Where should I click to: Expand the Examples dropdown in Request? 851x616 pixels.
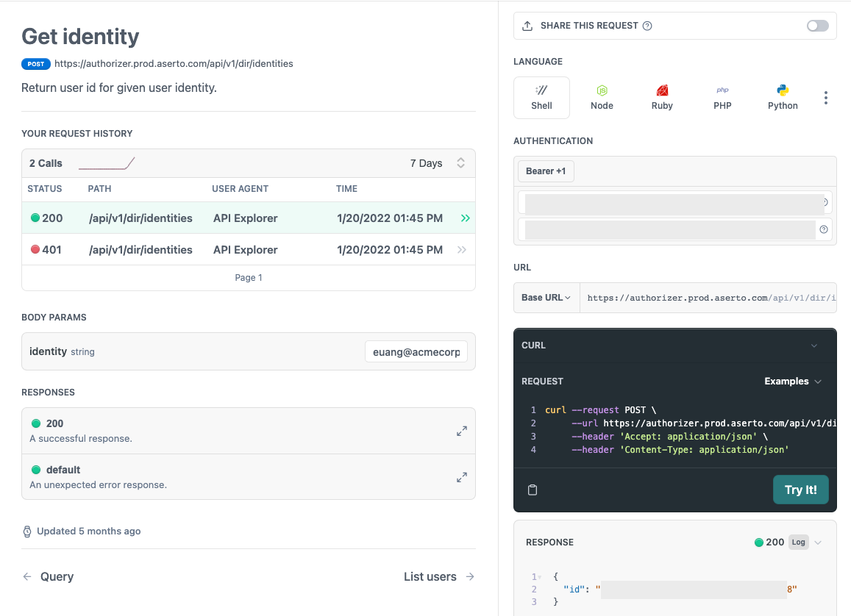tap(793, 382)
